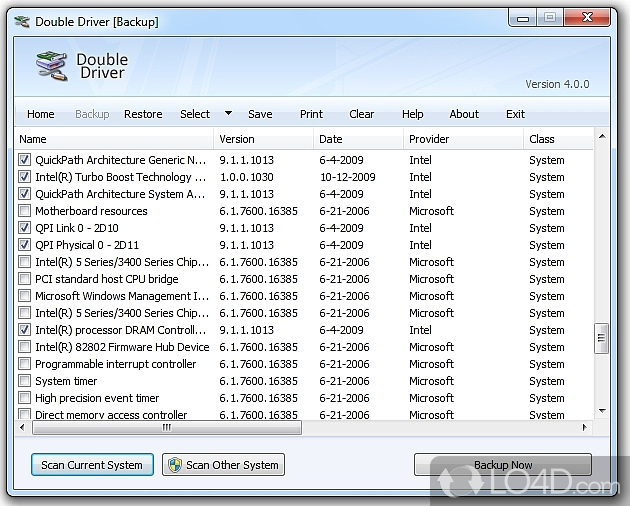
Task: Click the Double Driver logo icon
Action: 50,66
